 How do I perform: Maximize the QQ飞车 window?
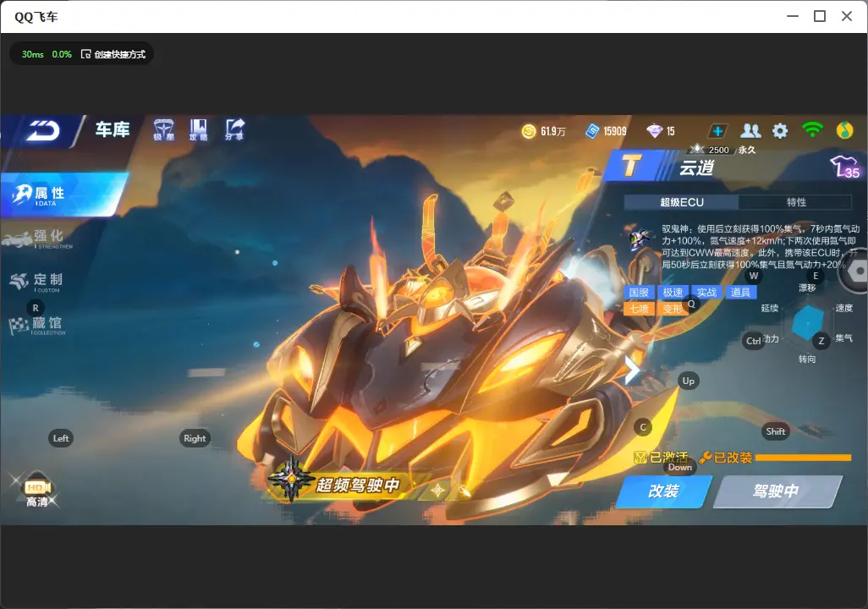(x=820, y=17)
